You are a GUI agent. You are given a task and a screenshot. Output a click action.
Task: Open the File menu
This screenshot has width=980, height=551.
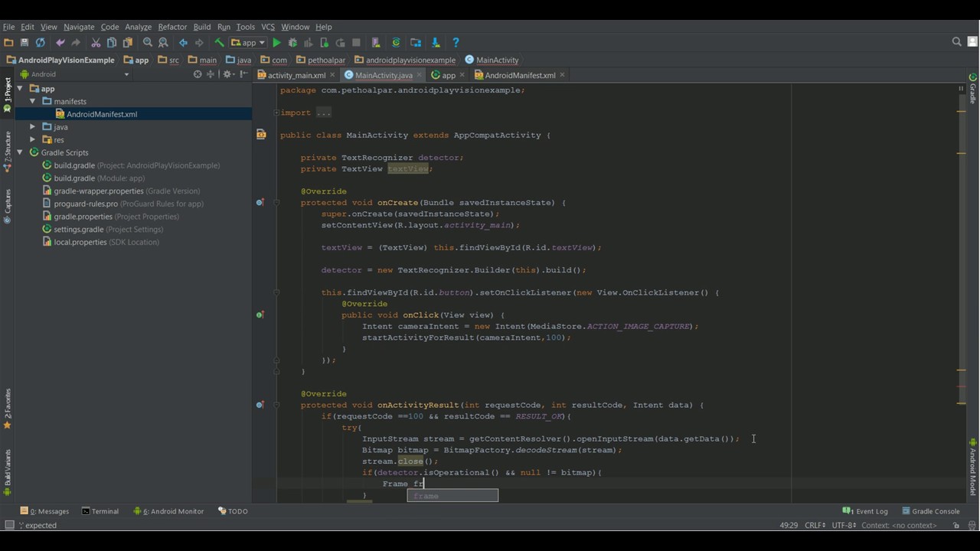pos(8,27)
